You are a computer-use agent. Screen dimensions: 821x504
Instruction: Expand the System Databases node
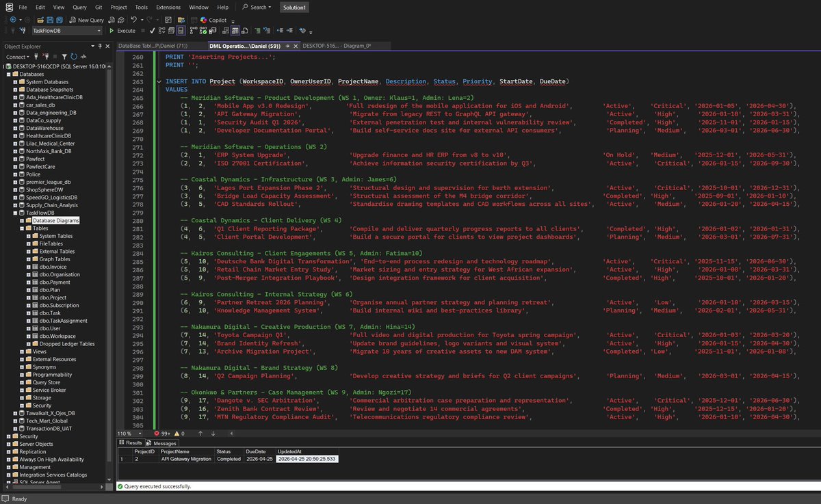(x=16, y=82)
